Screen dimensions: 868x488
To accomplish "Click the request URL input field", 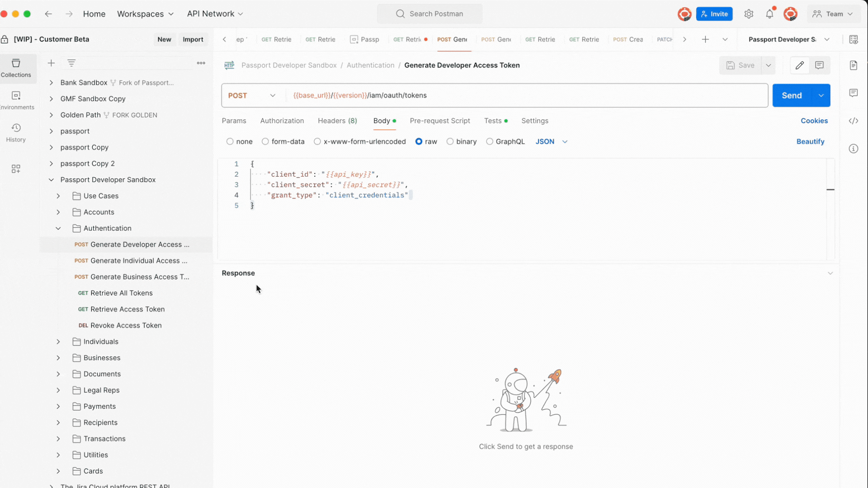I will [x=527, y=95].
